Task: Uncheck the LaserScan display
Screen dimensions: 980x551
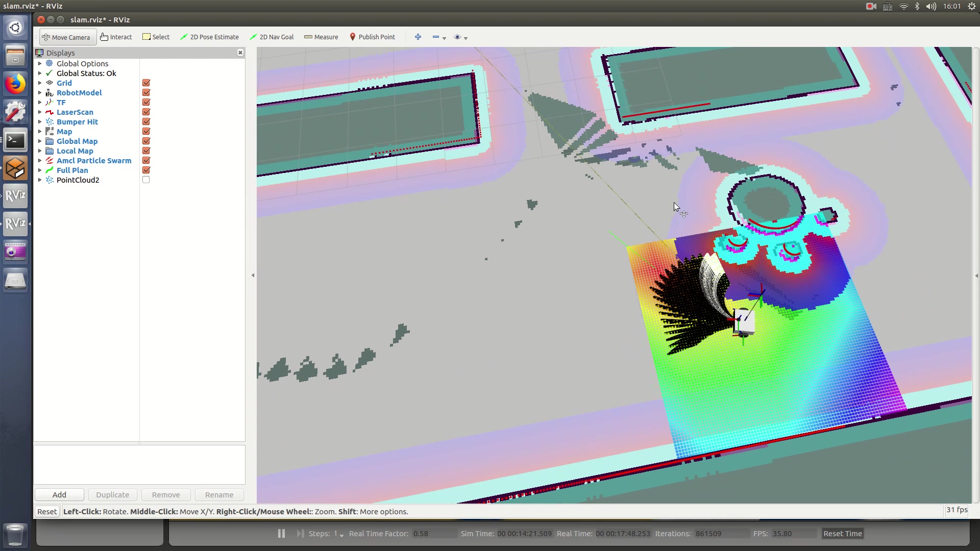Action: [x=146, y=112]
